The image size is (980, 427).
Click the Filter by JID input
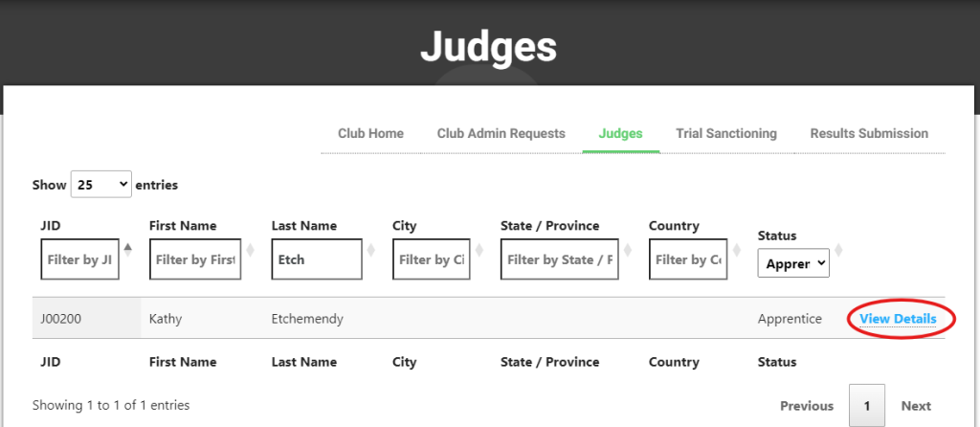pos(80,259)
